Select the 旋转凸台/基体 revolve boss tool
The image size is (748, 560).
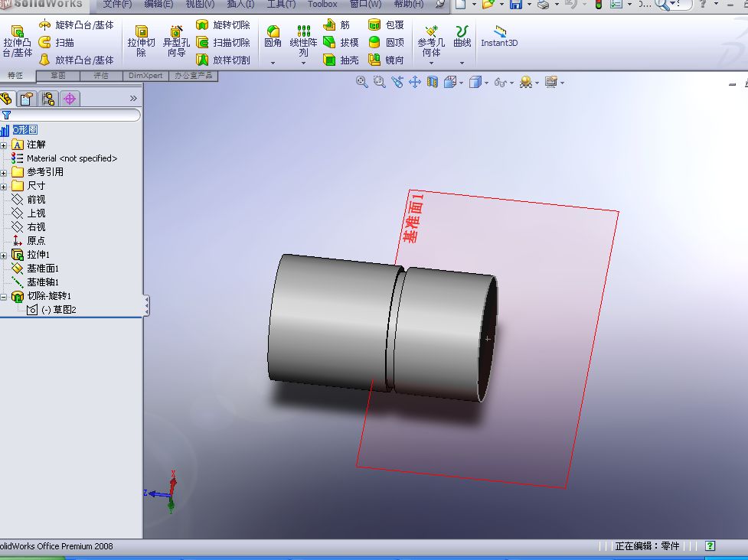(77, 24)
